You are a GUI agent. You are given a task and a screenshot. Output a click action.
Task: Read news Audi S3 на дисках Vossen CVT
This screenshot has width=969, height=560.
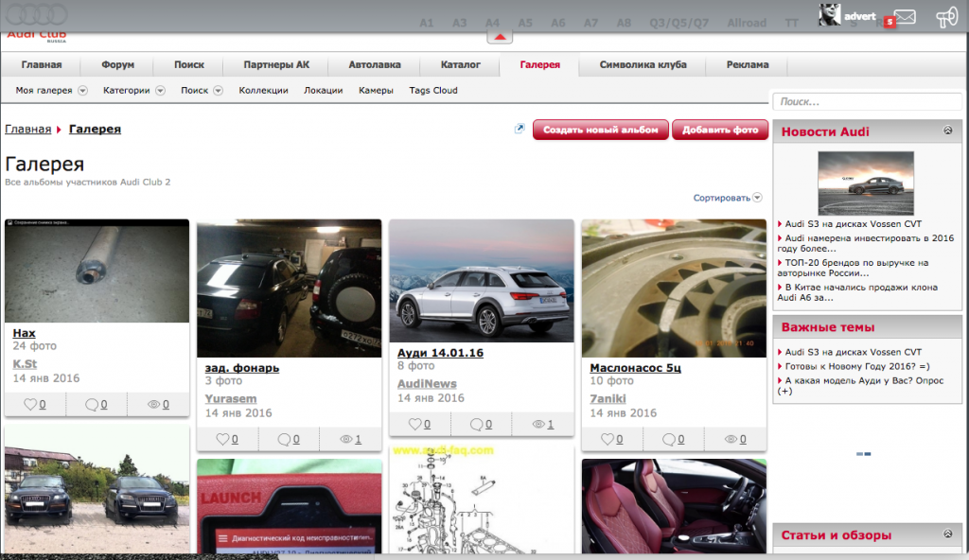pos(853,224)
